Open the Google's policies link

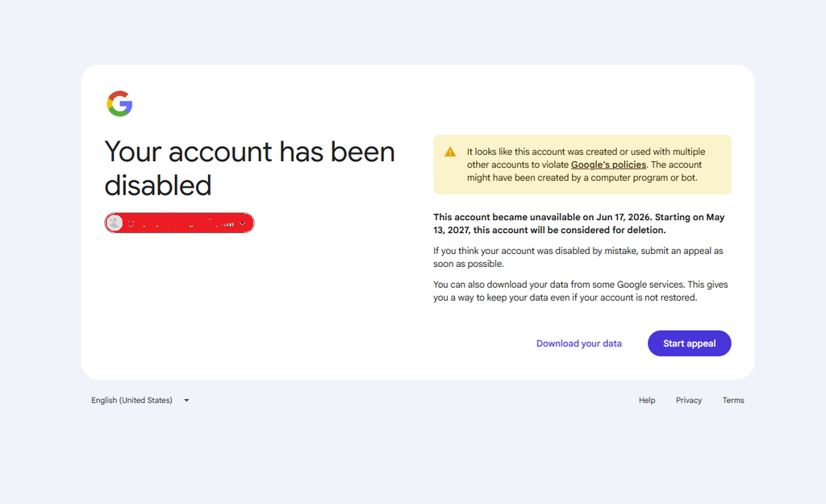click(608, 165)
